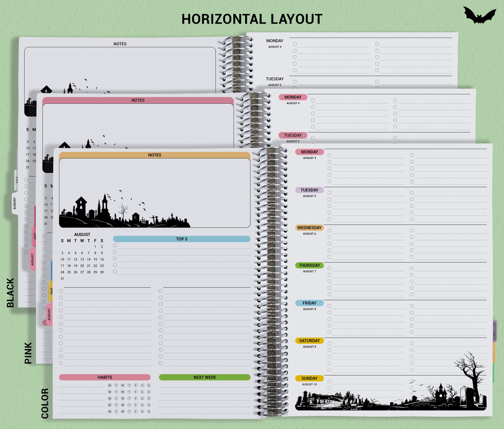Screen dimensions: 504x429
Task: Click AUGUST 9 under Saturday
Action: [x=309, y=347]
